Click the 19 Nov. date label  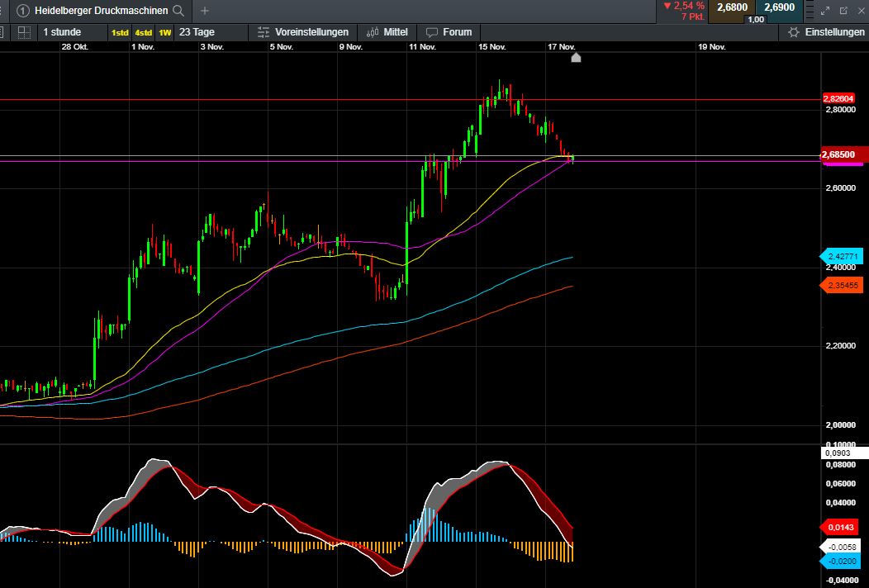coord(711,47)
